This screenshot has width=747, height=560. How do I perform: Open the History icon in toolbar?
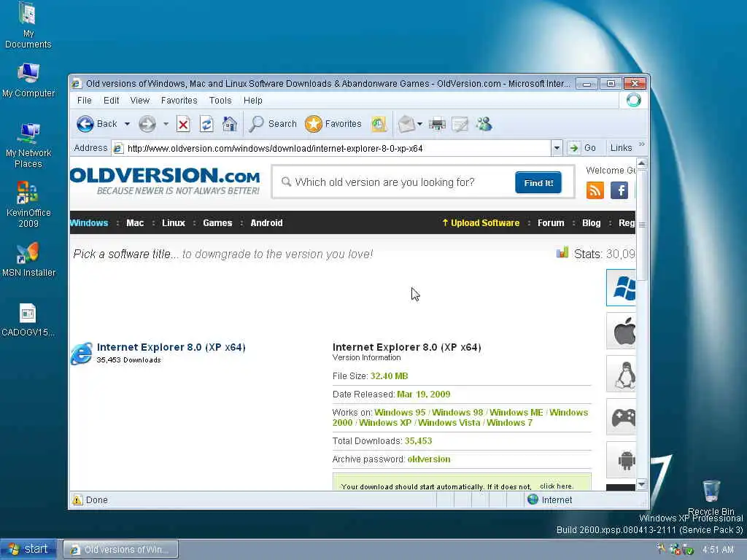click(379, 124)
